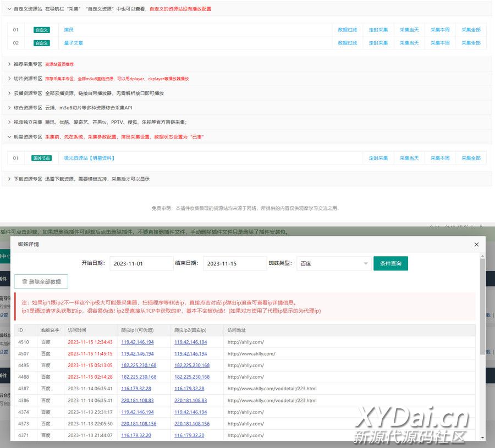Close the 蜘蛛详情 dialog
This screenshot has width=495, height=448.
(476, 245)
